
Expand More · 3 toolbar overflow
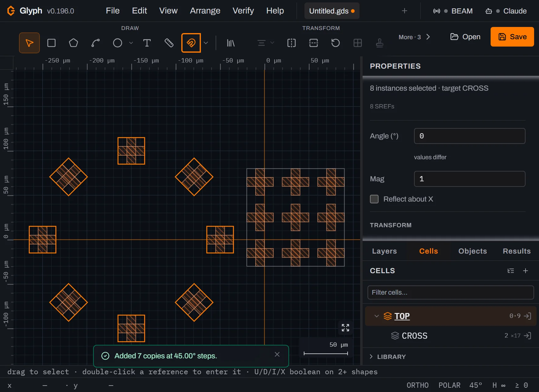click(414, 37)
